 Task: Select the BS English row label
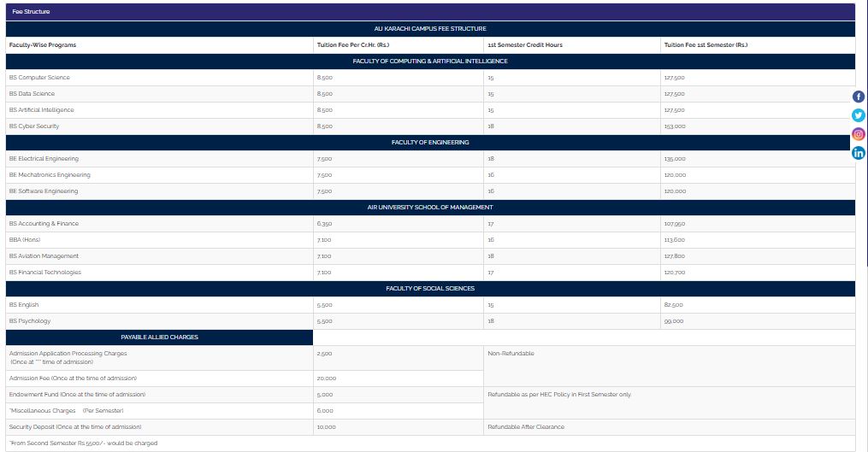click(24, 305)
